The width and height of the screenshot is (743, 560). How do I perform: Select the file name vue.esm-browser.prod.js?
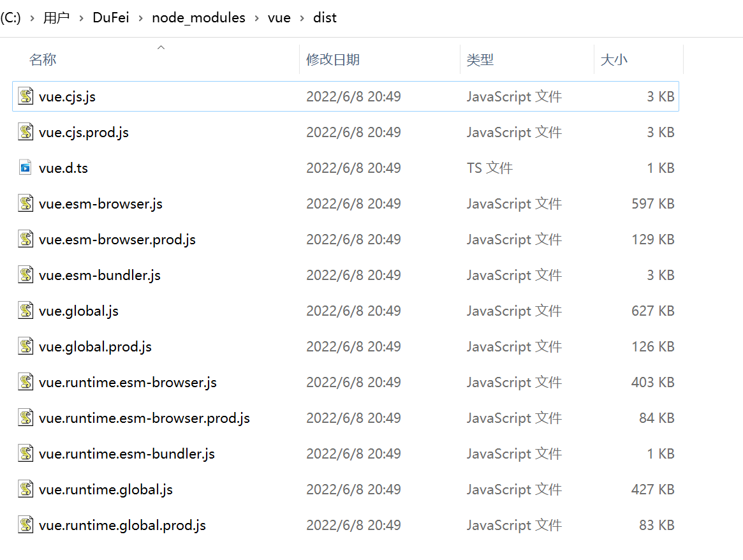point(117,240)
